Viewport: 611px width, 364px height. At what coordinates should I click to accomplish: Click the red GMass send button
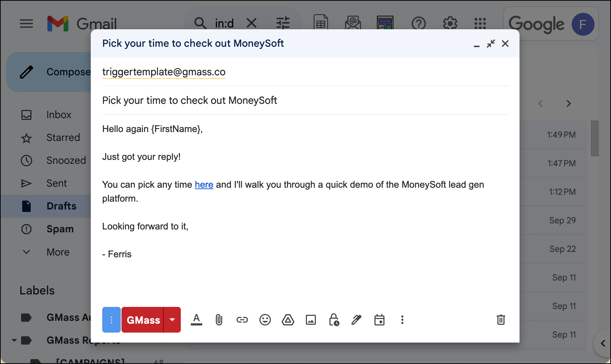click(143, 320)
